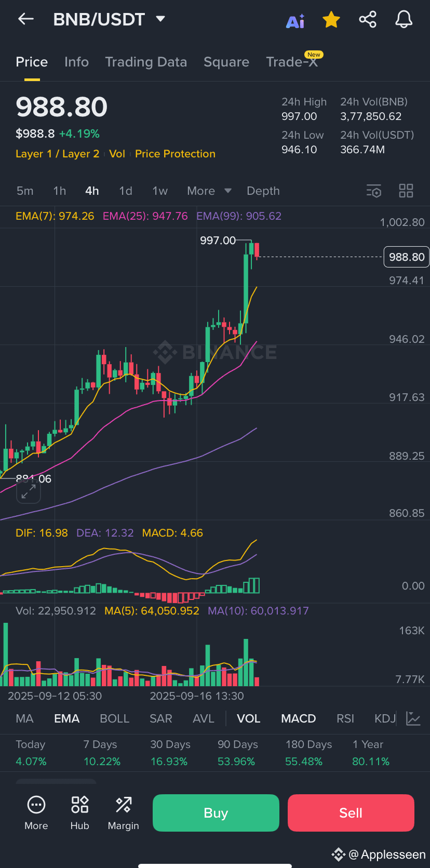Viewport: 430px width, 868px height.
Task: Open the Depth chart view
Action: click(263, 191)
